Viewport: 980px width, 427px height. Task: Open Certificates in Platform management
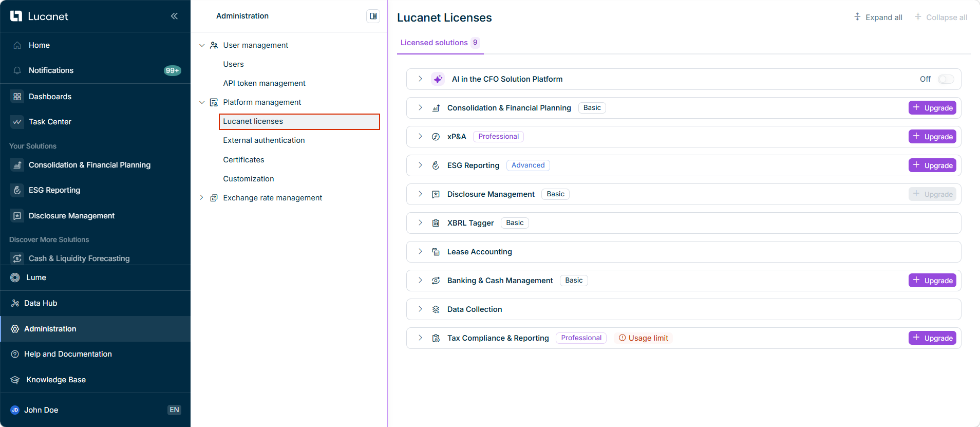(243, 160)
